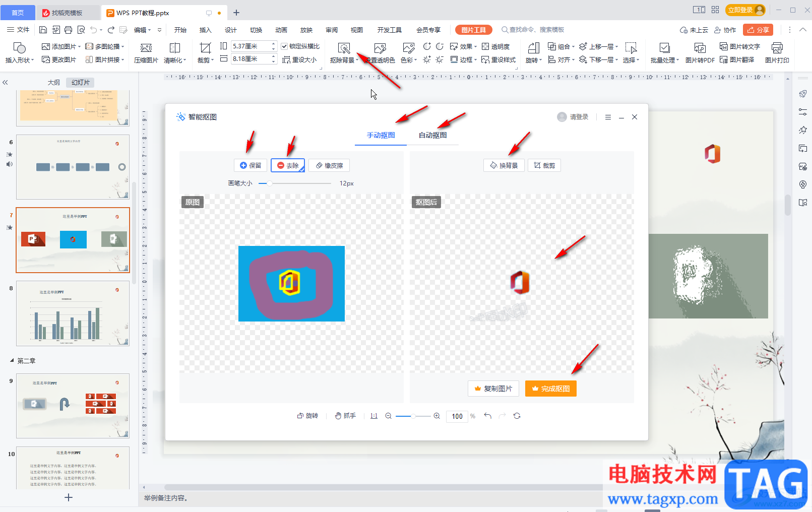Click 请登录 login link in dialog
The height and width of the screenshot is (512, 812).
click(579, 117)
